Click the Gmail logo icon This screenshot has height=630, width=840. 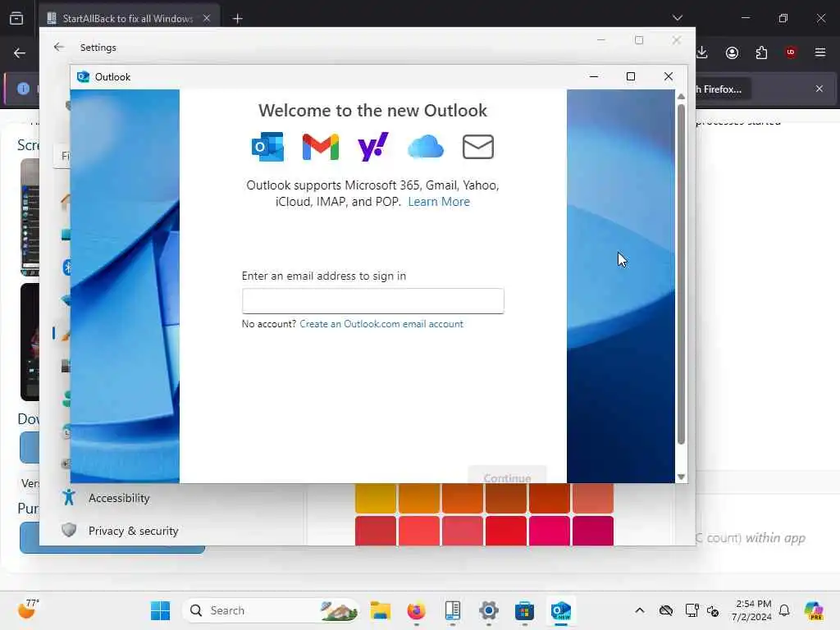pyautogui.click(x=321, y=147)
